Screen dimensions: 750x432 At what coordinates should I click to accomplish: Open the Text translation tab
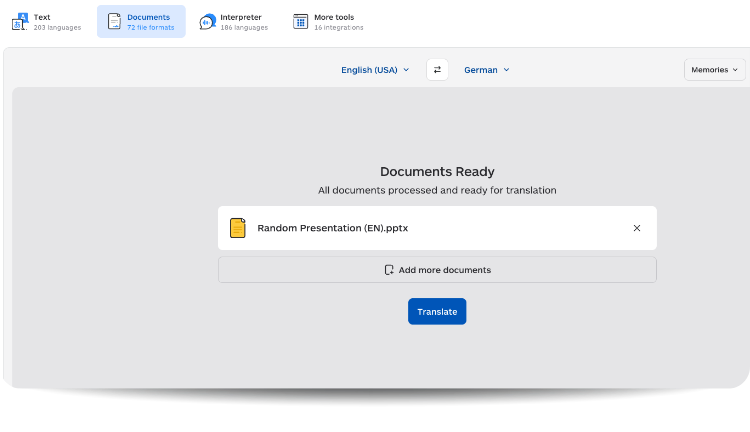coord(46,22)
